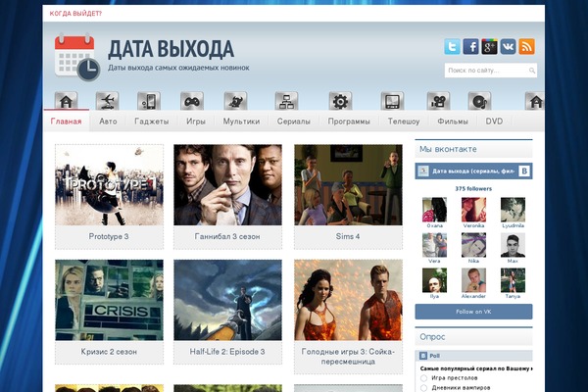Image resolution: width=588 pixels, height=392 pixels.
Task: Click the Prototype 3 thumbnail image
Action: point(109,185)
